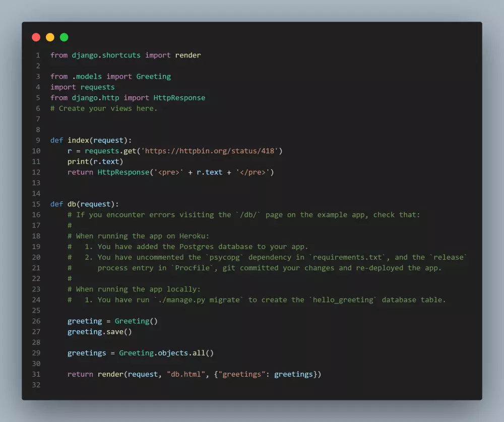Click the yellow minimize circle icon

pyautogui.click(x=50, y=37)
